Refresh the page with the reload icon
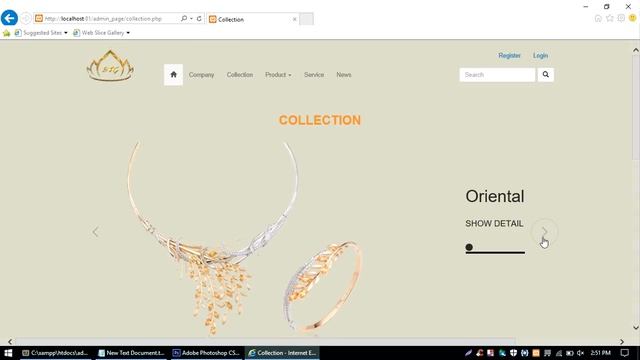 (x=199, y=18)
